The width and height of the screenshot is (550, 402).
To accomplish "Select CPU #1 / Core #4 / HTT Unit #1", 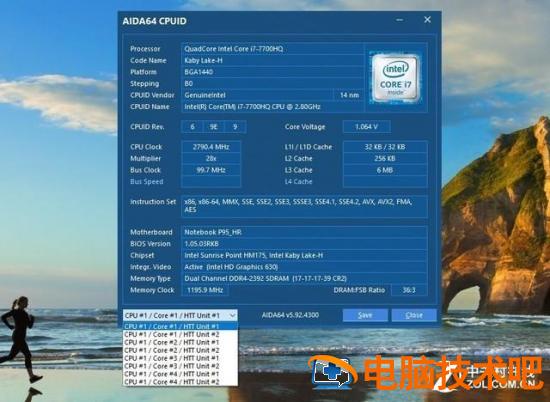I will coord(180,374).
